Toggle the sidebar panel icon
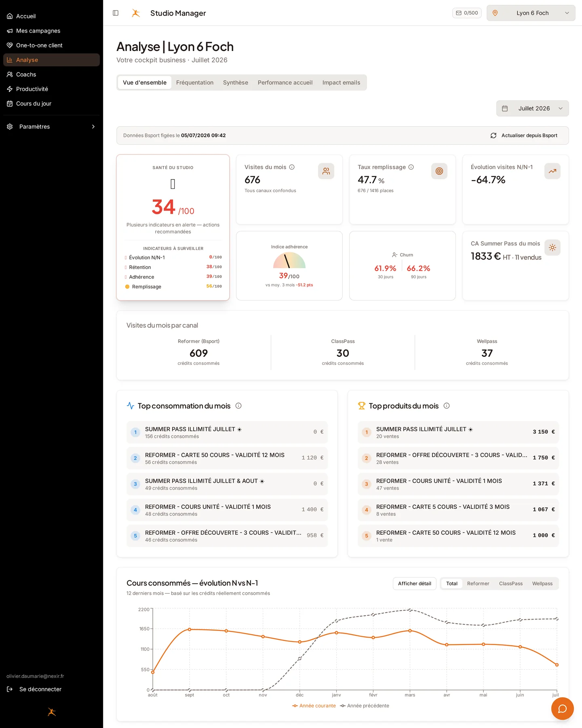 pos(116,13)
